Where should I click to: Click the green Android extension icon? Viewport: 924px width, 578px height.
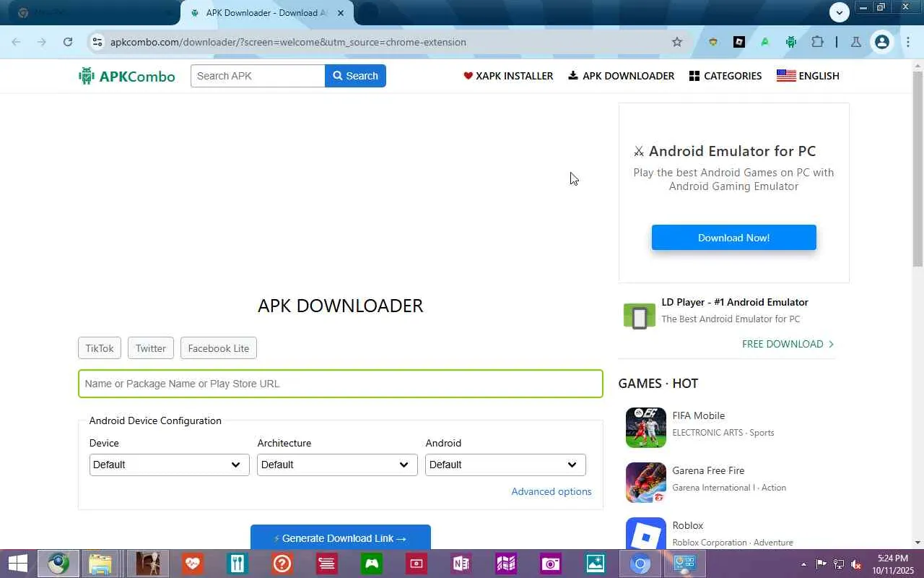coord(791,42)
